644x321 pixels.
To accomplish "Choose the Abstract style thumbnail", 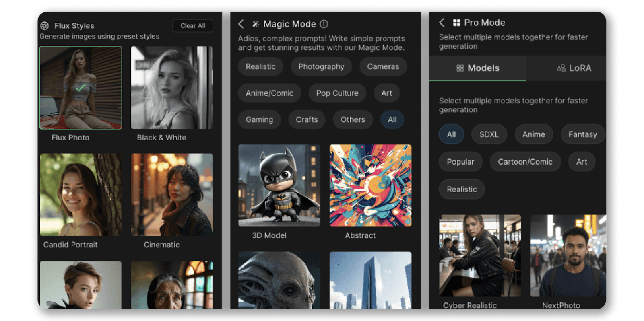I will [x=370, y=185].
